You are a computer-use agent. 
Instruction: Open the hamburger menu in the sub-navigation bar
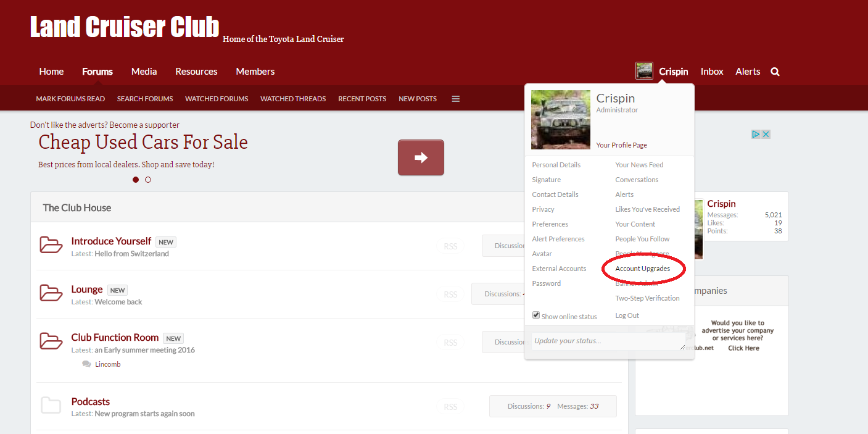coord(456,99)
